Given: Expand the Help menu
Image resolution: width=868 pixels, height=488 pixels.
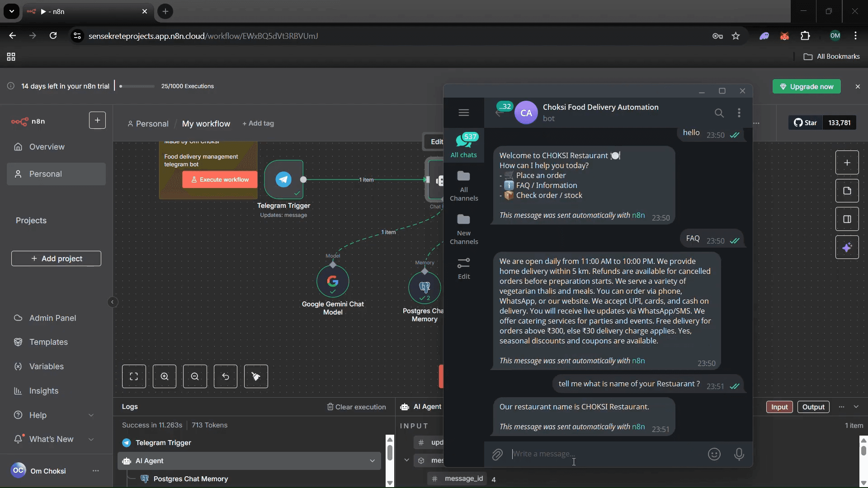Looking at the screenshot, I should [x=91, y=415].
